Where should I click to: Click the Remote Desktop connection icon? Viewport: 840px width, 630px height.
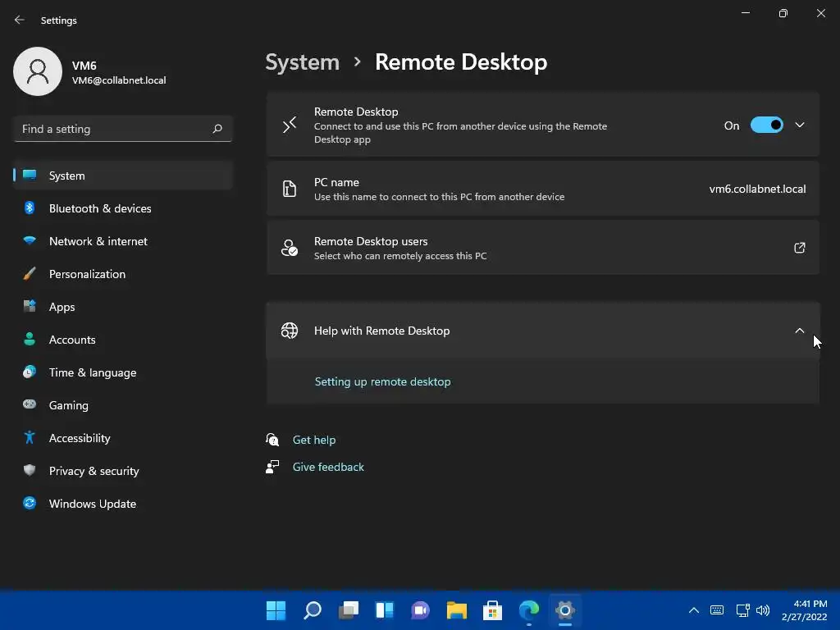coord(290,125)
